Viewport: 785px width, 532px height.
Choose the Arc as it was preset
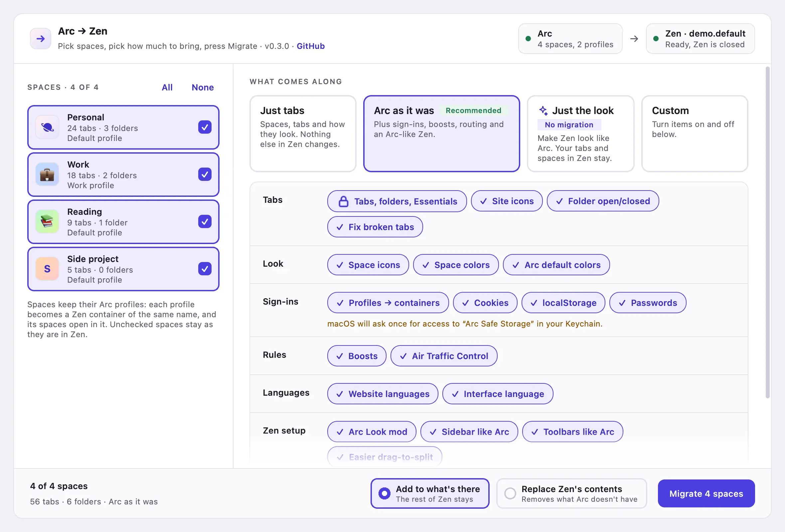pyautogui.click(x=441, y=134)
